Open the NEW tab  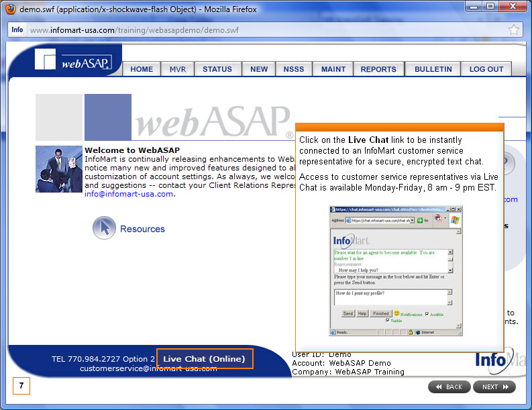tap(259, 69)
